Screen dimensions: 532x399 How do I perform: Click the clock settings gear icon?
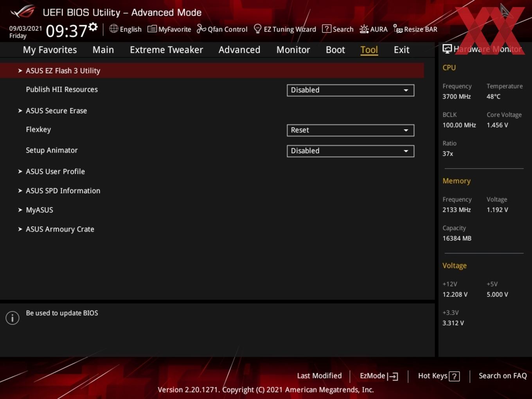click(93, 27)
